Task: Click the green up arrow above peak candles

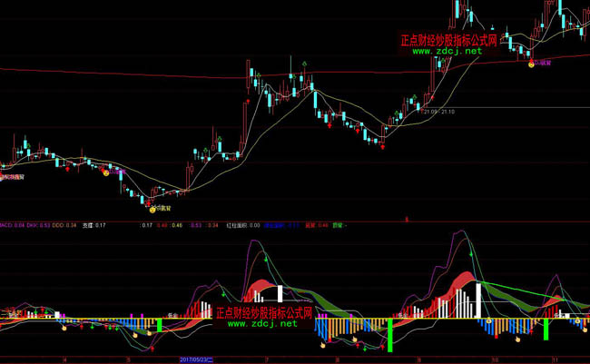Action: (305, 64)
